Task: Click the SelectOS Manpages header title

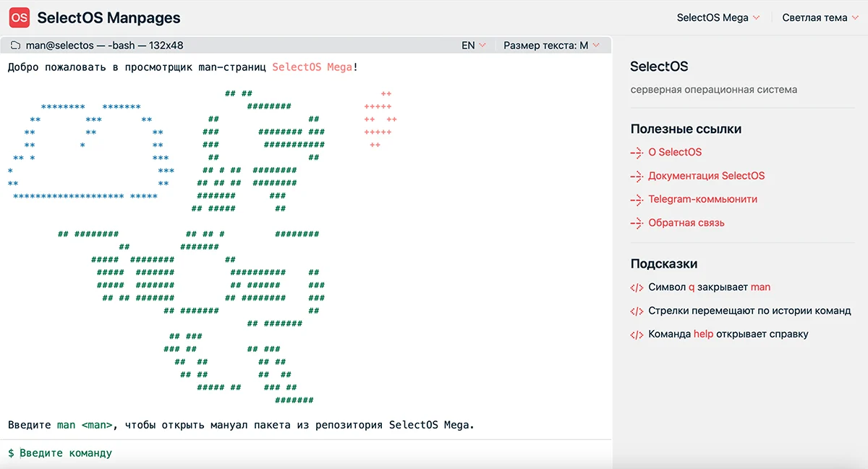Action: [109, 17]
